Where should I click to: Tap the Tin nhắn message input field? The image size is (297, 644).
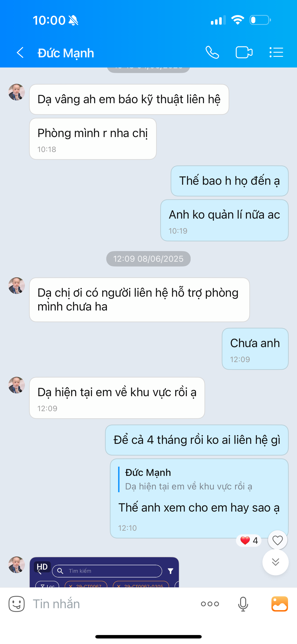point(113,604)
